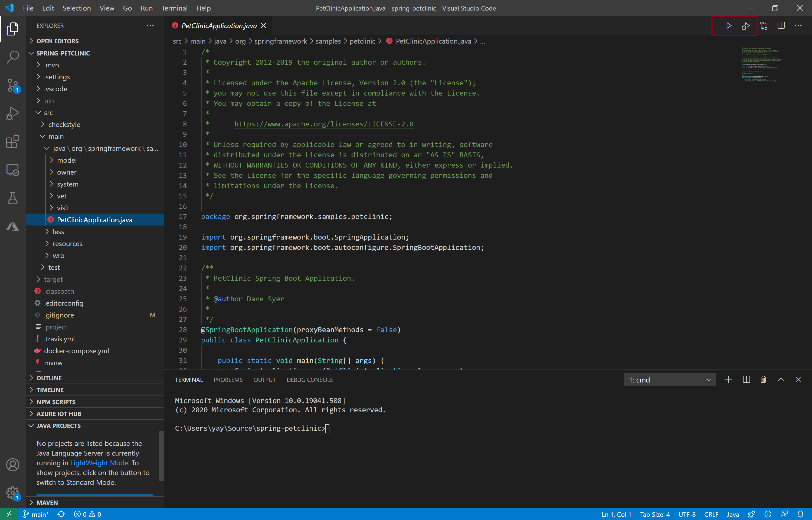
Task: Select petclinic in breadcrumb path
Action: tap(362, 41)
